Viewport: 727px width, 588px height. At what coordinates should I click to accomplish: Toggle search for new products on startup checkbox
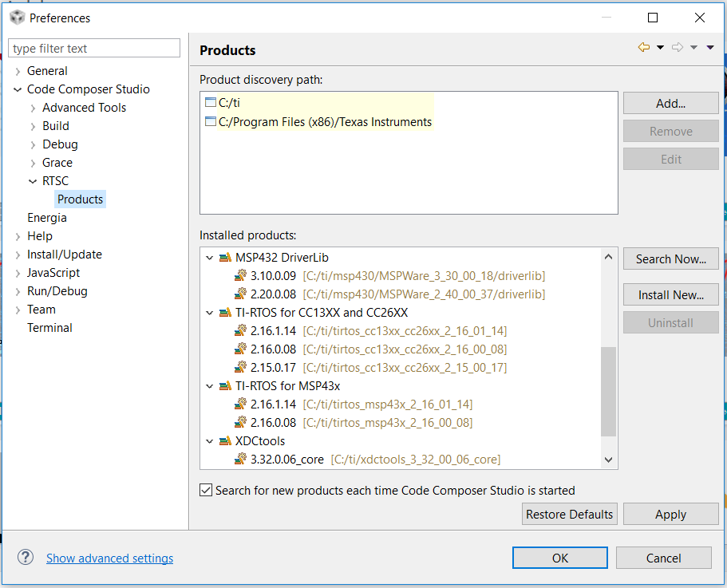tap(206, 490)
